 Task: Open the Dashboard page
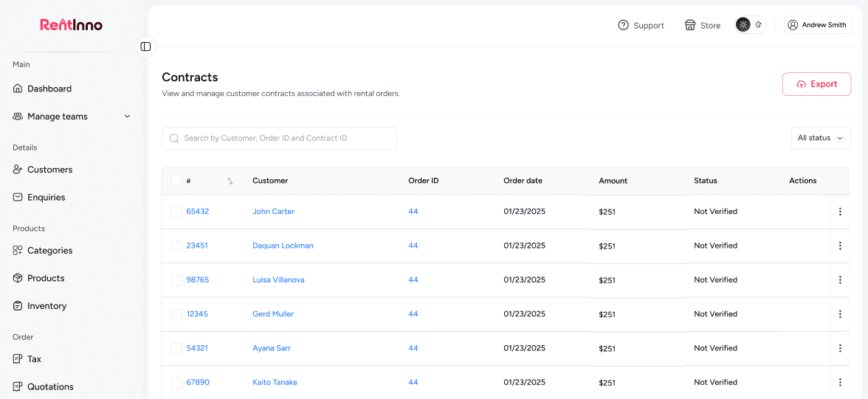coord(49,89)
